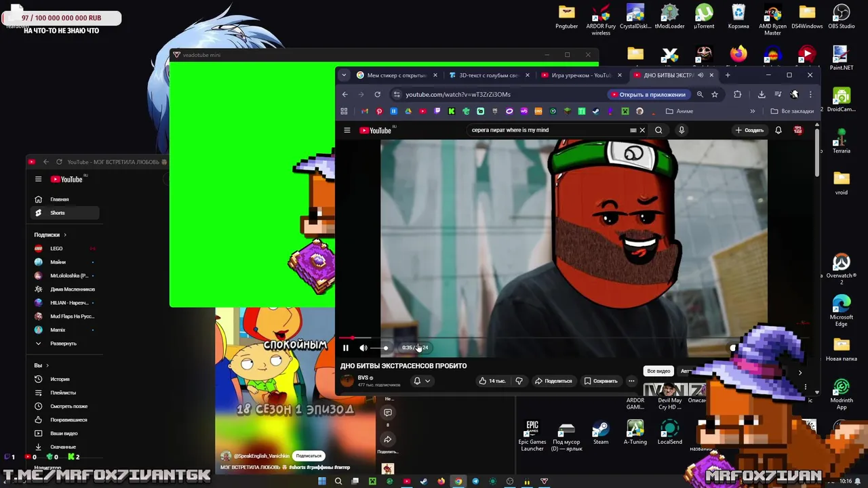The image size is (868, 488).
Task: Open the Epic Games Launcher shortcut
Action: [x=532, y=436]
